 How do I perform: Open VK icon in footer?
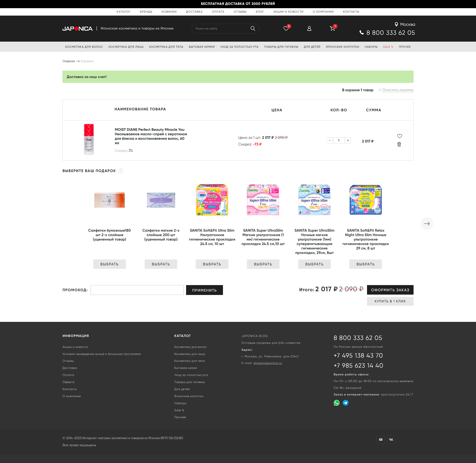tap(391, 439)
